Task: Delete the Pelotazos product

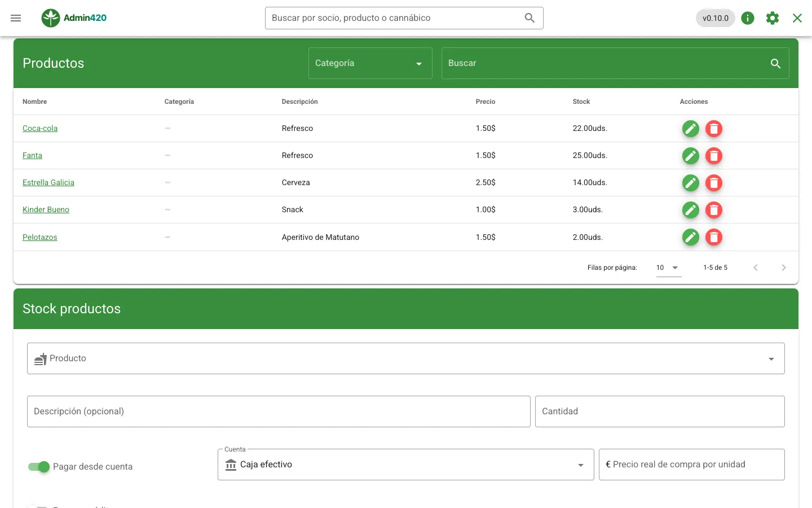Action: click(x=714, y=237)
